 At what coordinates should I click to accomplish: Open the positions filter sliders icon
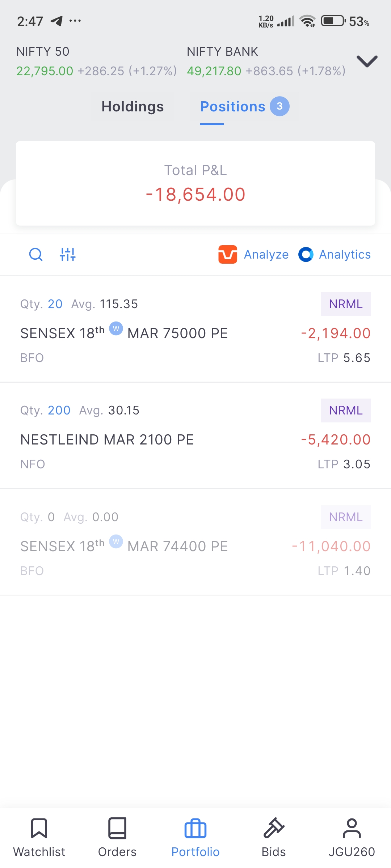[x=68, y=255]
